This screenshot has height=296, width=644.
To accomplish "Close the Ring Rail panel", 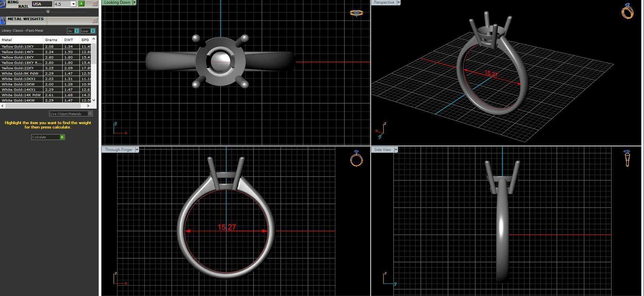I will click(95, 4).
